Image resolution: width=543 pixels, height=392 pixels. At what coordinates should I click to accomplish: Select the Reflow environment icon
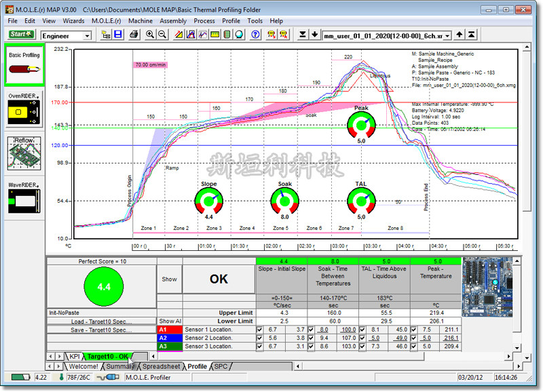click(24, 153)
